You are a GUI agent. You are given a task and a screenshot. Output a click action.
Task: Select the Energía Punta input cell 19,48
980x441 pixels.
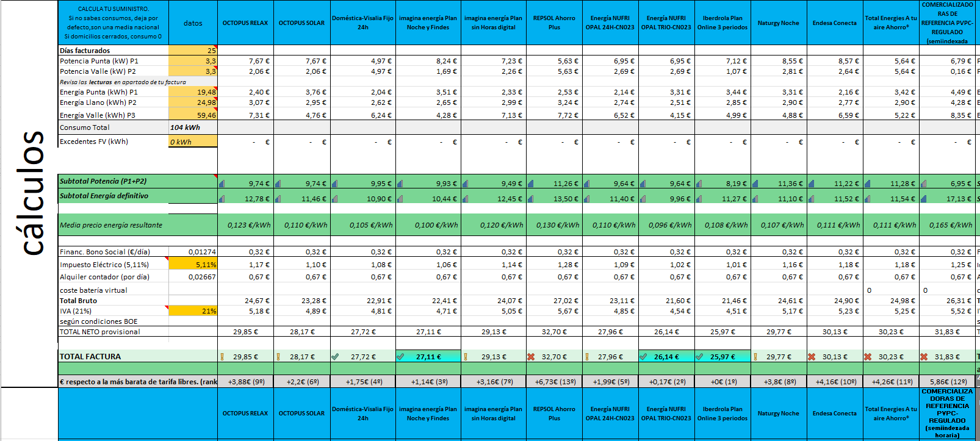point(193,92)
